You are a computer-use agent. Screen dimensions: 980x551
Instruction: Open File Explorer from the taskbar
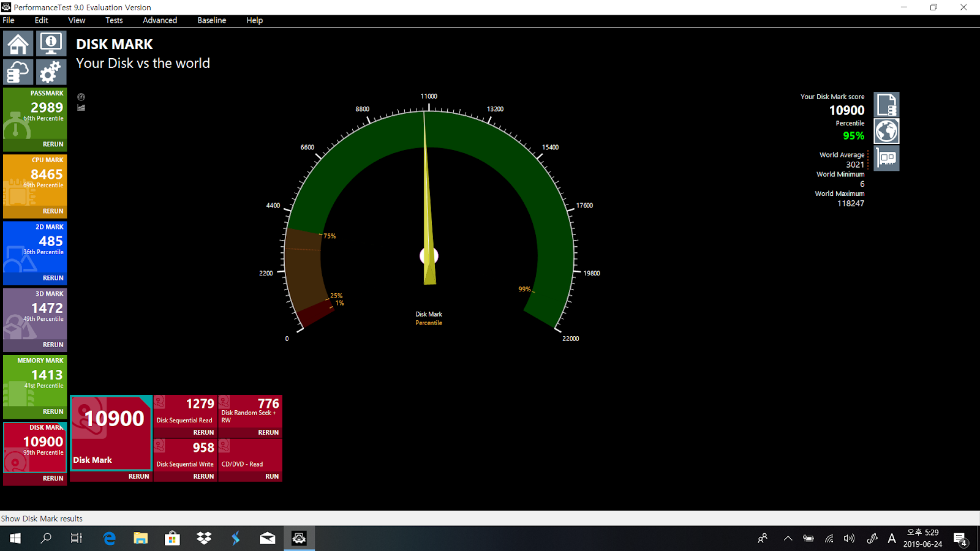point(141,538)
